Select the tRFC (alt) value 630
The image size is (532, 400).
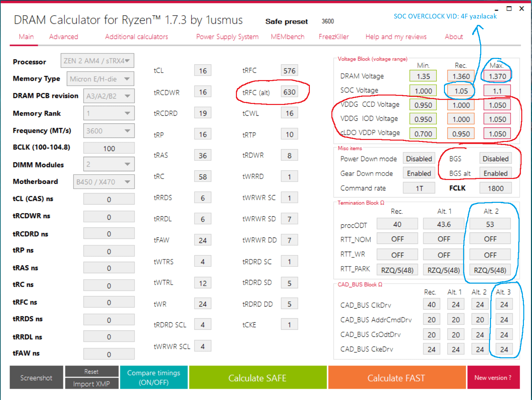[289, 92]
